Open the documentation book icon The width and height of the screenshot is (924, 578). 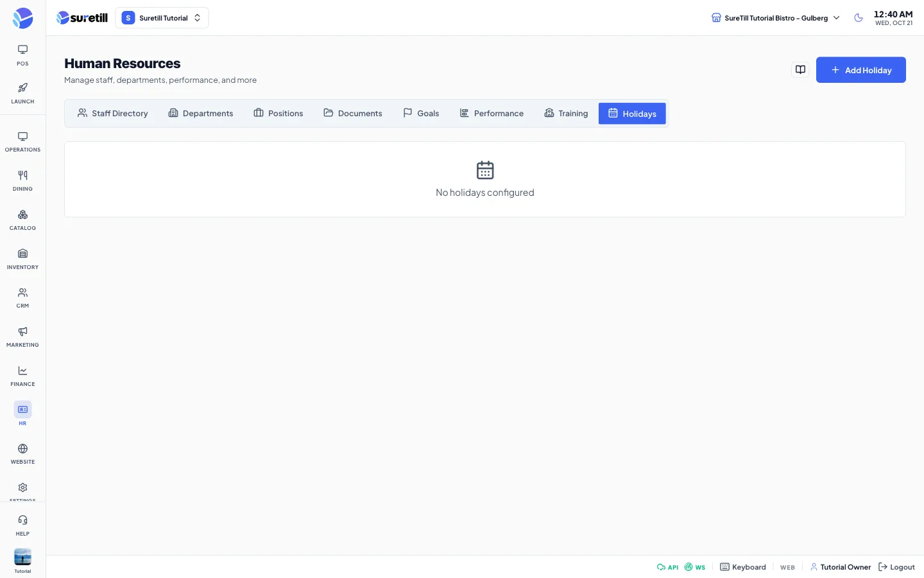point(800,69)
